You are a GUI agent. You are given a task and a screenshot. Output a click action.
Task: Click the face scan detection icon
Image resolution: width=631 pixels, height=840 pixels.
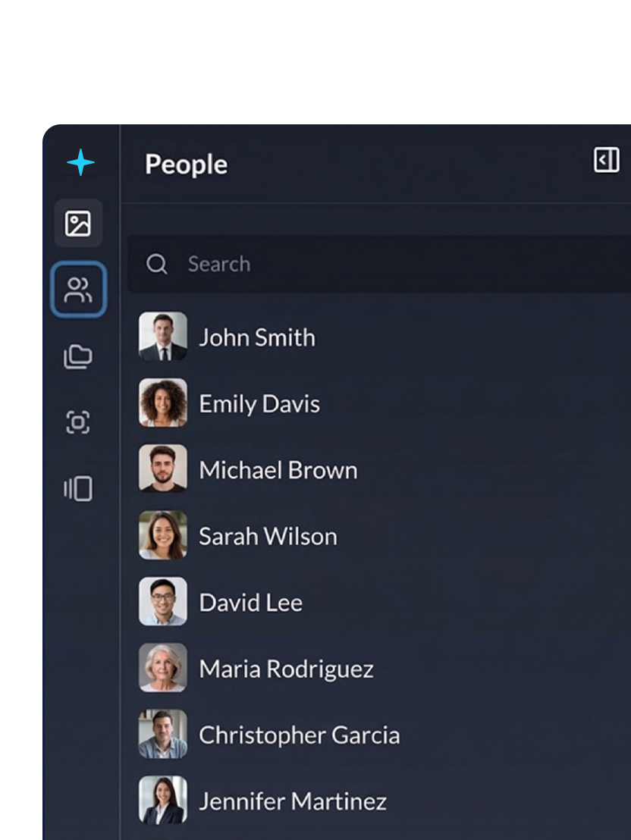tap(80, 423)
